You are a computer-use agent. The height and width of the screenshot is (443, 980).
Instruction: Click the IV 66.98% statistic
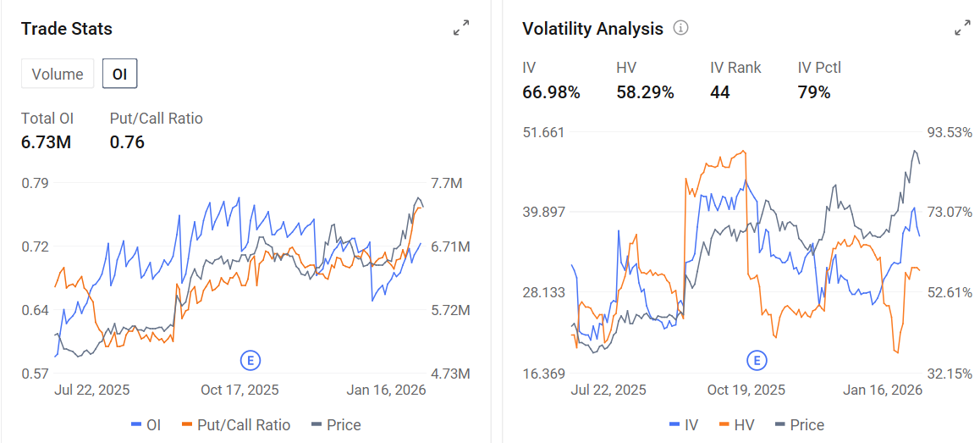coord(551,92)
